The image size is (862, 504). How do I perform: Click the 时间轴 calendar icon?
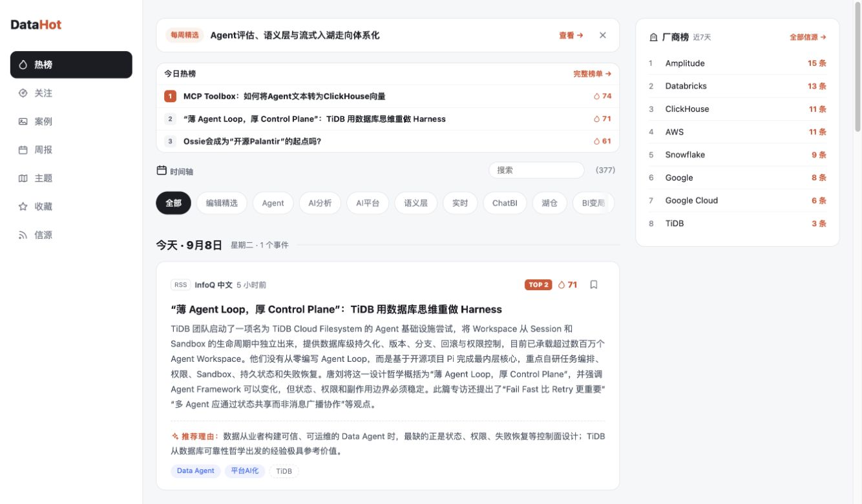(162, 171)
